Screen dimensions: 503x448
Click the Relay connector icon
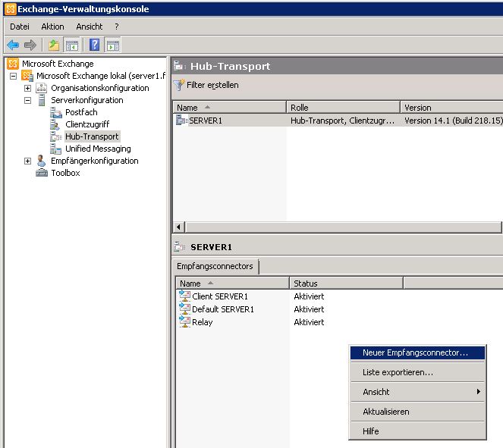[x=184, y=322]
